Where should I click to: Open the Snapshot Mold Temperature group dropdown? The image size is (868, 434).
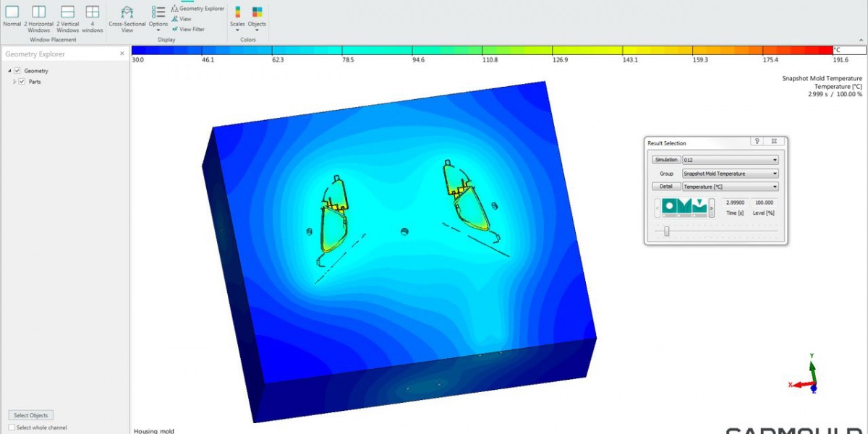coord(730,174)
